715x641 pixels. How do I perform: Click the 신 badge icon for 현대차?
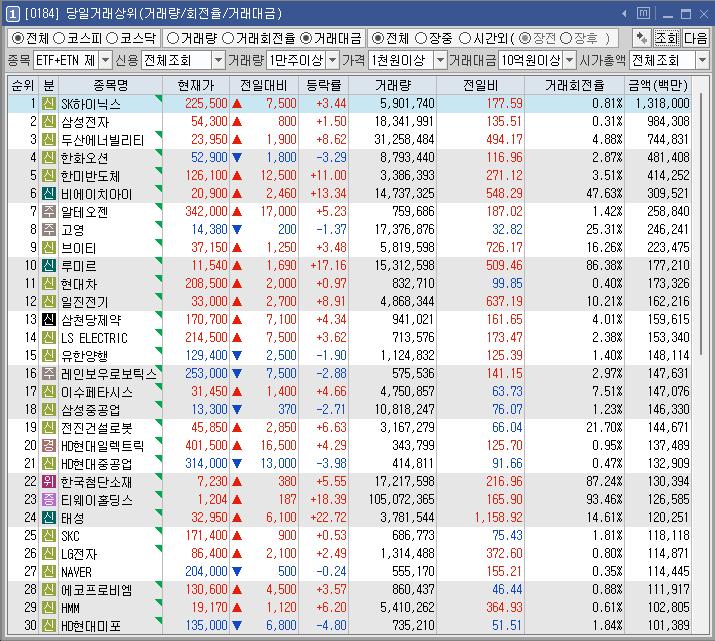pyautogui.click(x=49, y=284)
